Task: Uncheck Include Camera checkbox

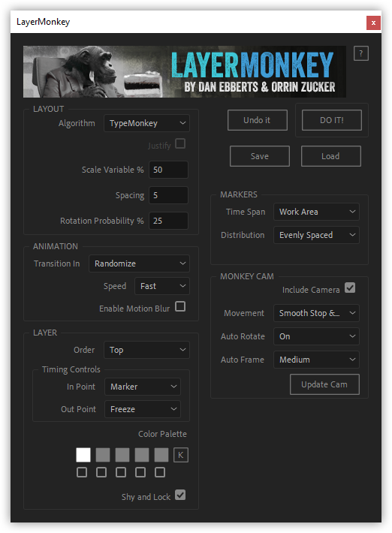Action: tap(350, 288)
